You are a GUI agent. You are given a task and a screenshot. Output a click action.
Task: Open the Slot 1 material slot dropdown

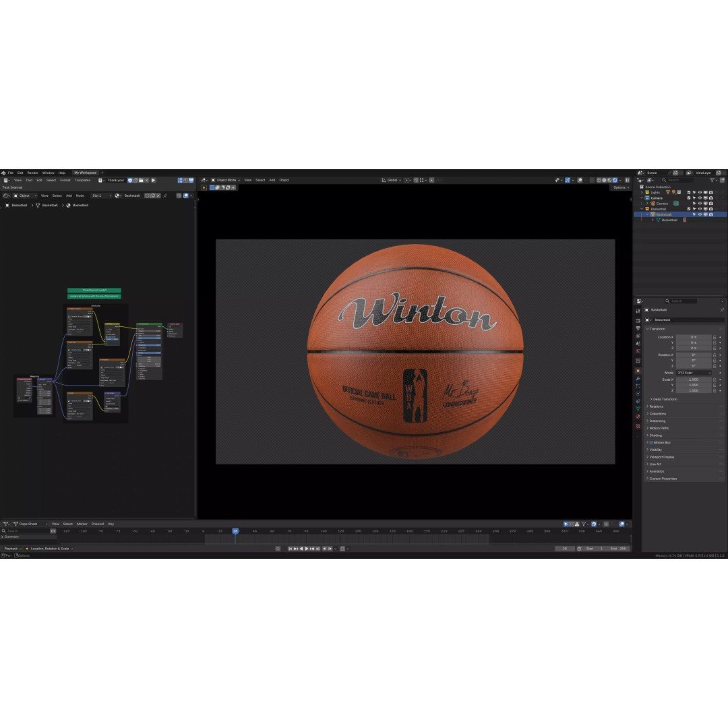point(101,195)
